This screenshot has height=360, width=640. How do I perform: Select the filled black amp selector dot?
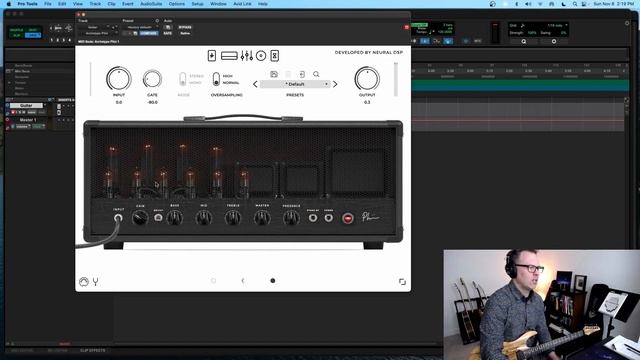coord(273,281)
